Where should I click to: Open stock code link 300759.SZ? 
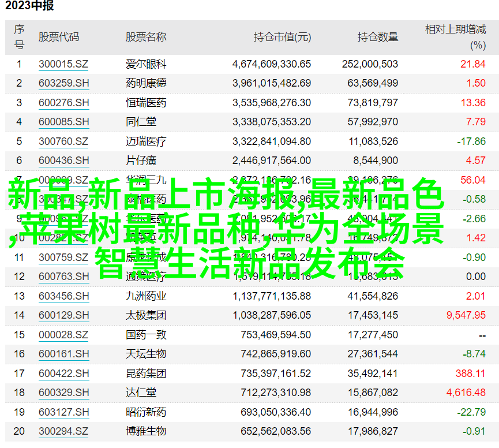point(63,257)
